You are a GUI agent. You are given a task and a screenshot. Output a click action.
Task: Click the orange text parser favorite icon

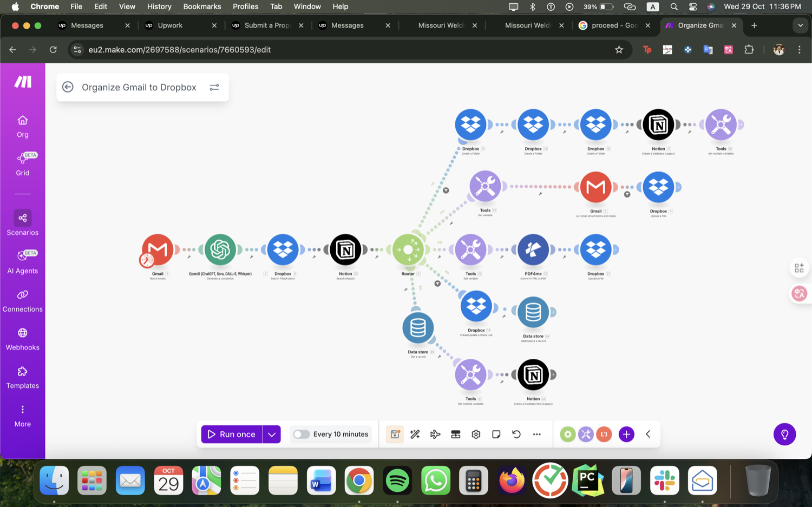pyautogui.click(x=604, y=434)
